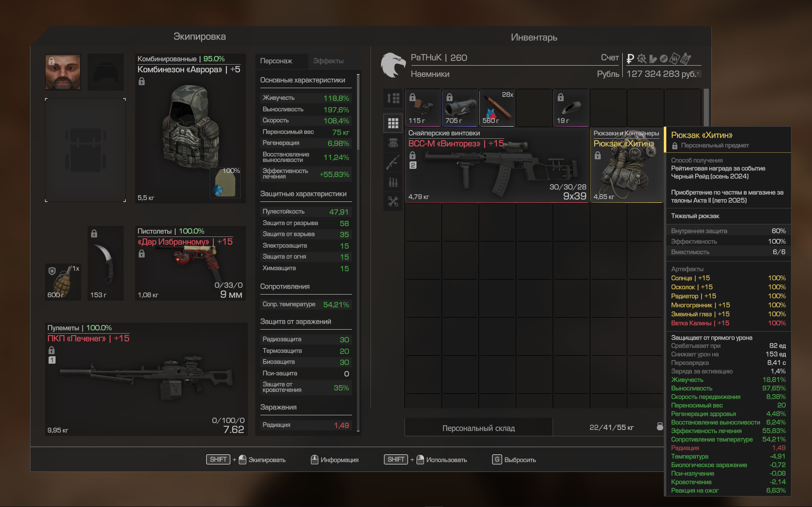Click the Использовать hint button

coord(426,459)
